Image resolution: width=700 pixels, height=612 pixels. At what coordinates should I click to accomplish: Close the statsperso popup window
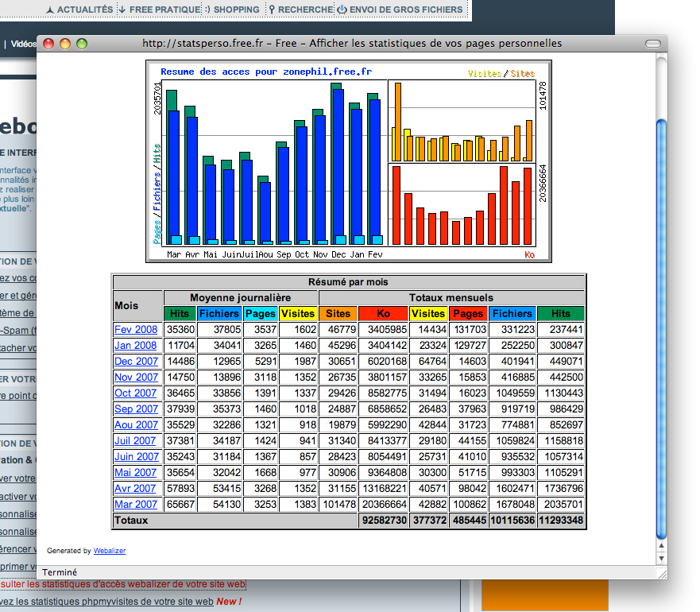48,44
